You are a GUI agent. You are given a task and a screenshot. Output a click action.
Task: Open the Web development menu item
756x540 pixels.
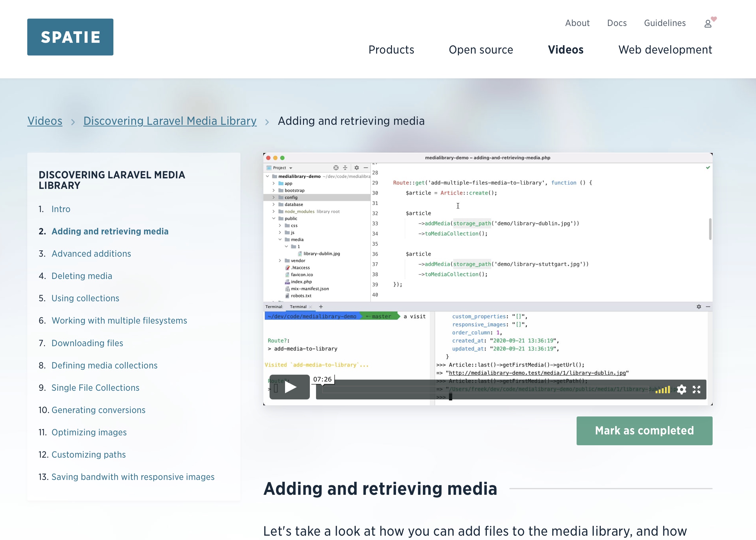coord(665,50)
